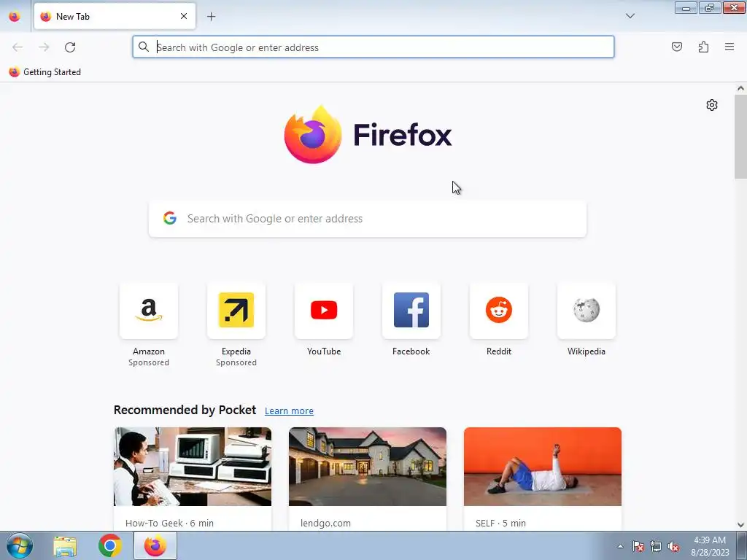Image resolution: width=747 pixels, height=560 pixels.
Task: Go back with the back arrow
Action: (x=18, y=47)
